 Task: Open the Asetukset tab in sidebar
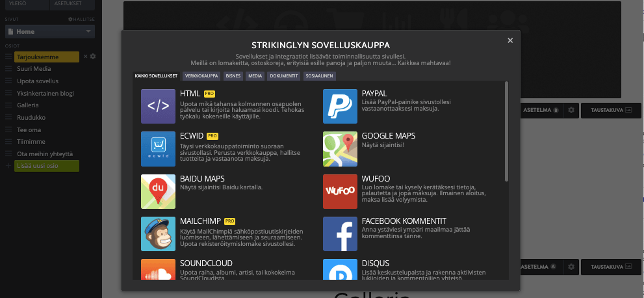(72, 4)
